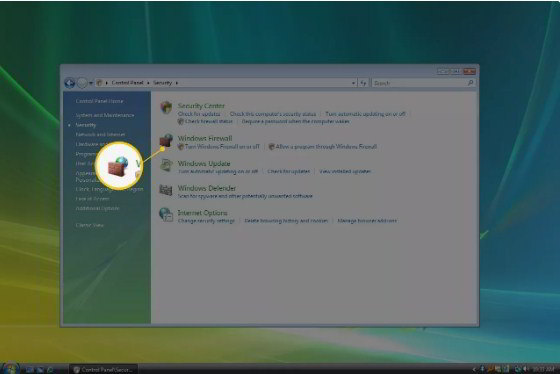Click Security in the address breadcrumb
Screen dimensions: 560x374
pos(162,83)
